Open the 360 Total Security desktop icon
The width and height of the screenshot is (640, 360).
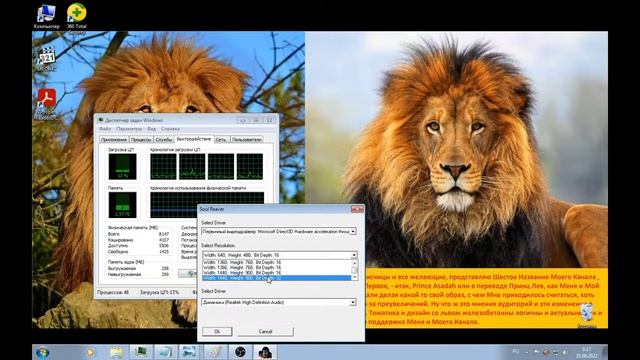point(76,17)
